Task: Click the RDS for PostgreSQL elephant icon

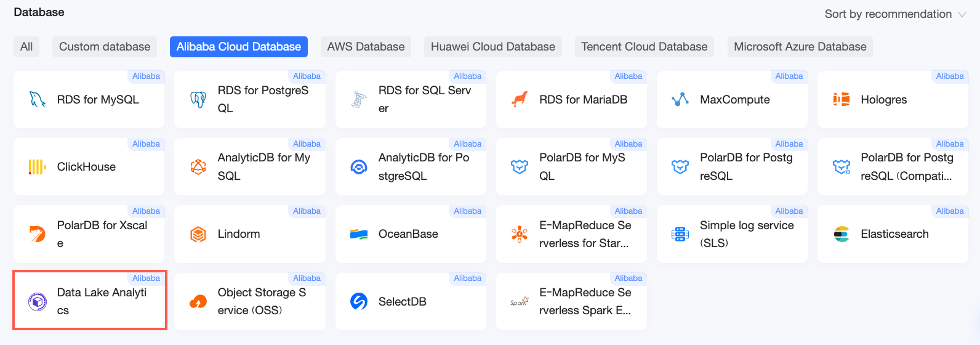Action: click(198, 99)
